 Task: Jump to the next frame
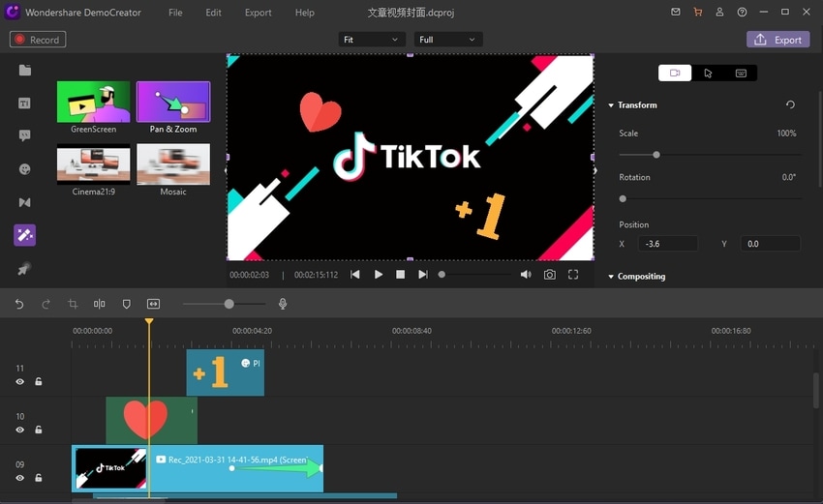coord(422,275)
